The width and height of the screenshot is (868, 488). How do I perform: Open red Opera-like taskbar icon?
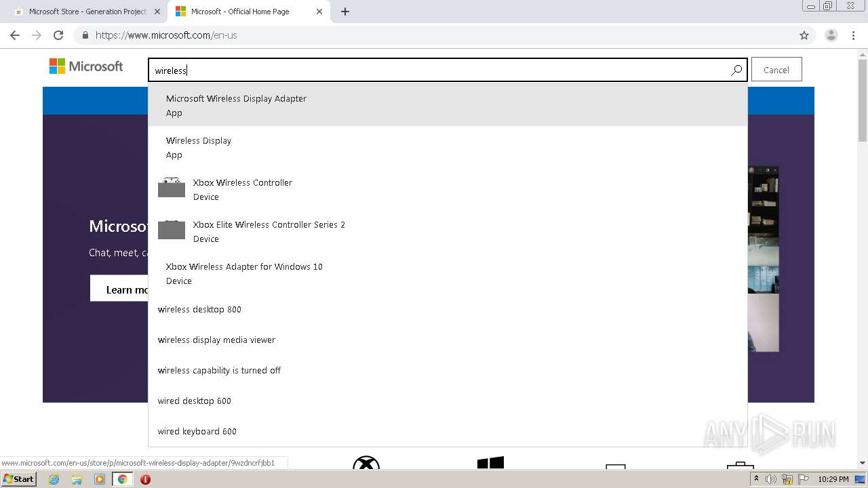145,479
